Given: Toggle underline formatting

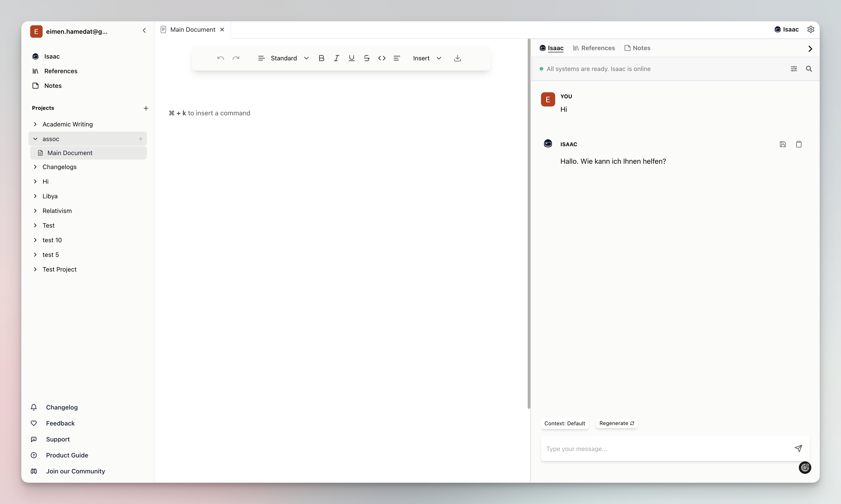Looking at the screenshot, I should click(351, 58).
